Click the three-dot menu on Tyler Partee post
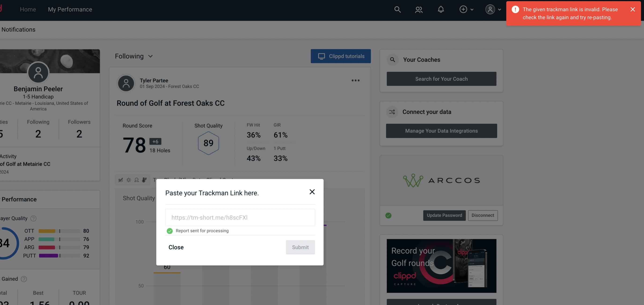 point(356,80)
